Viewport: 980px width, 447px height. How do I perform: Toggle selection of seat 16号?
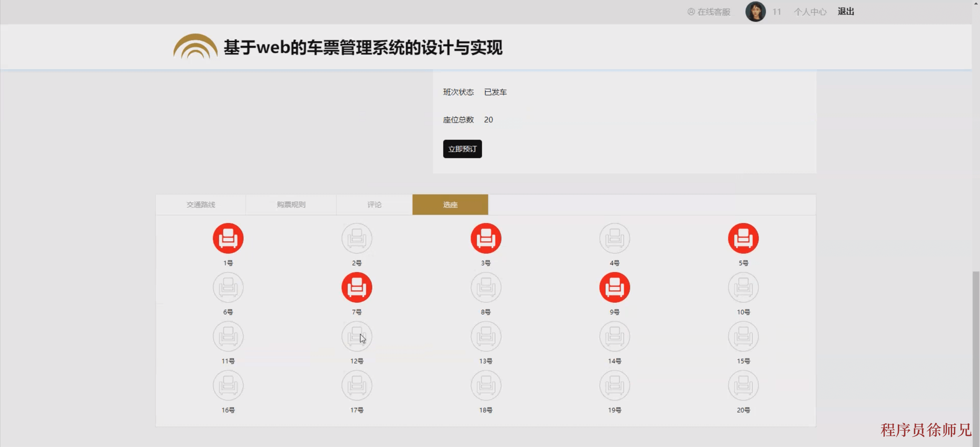coord(228,385)
